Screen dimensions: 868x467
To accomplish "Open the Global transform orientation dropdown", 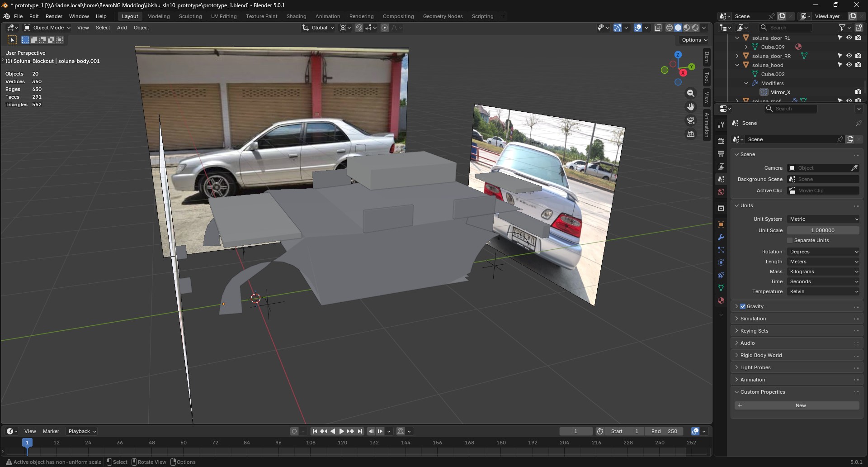I will (319, 28).
